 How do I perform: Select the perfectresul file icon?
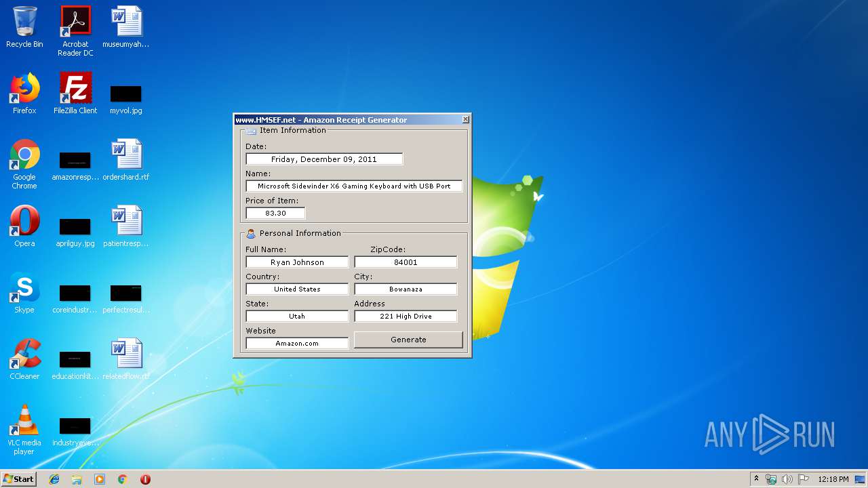coord(126,299)
